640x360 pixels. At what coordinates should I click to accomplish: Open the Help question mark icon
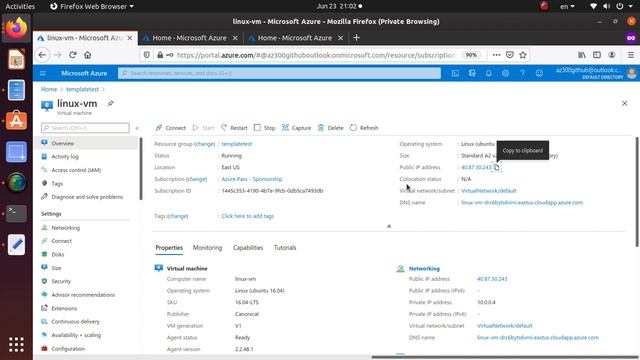point(522,73)
